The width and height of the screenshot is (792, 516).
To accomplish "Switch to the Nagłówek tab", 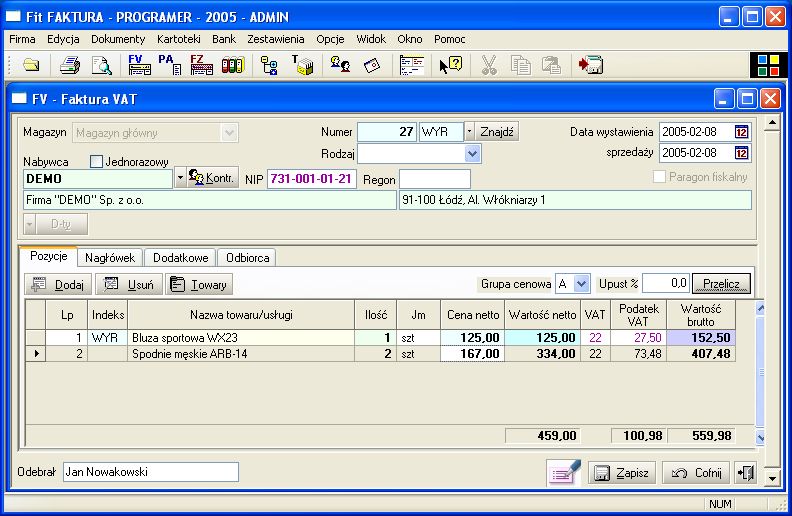I will [110, 257].
